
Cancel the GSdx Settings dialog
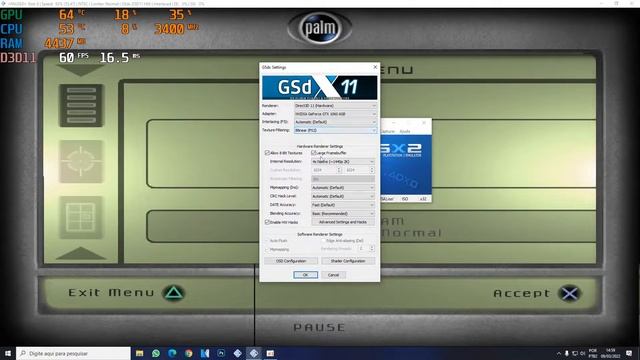click(333, 275)
